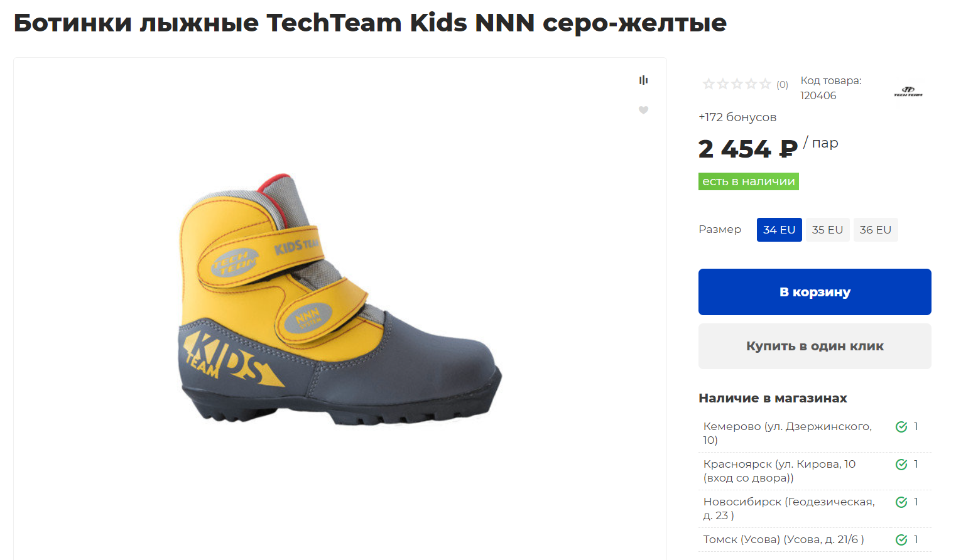
Task: Open the Красноярск (ул. Кирова, 10) store entry
Action: click(779, 471)
